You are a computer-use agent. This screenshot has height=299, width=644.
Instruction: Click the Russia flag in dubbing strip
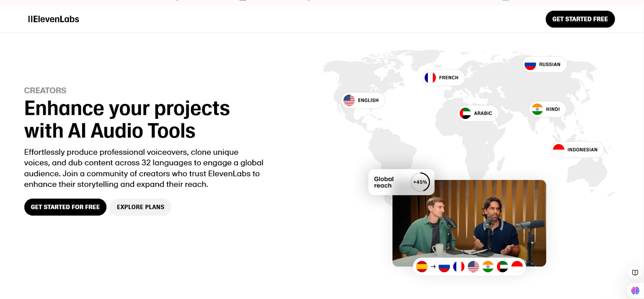click(444, 266)
